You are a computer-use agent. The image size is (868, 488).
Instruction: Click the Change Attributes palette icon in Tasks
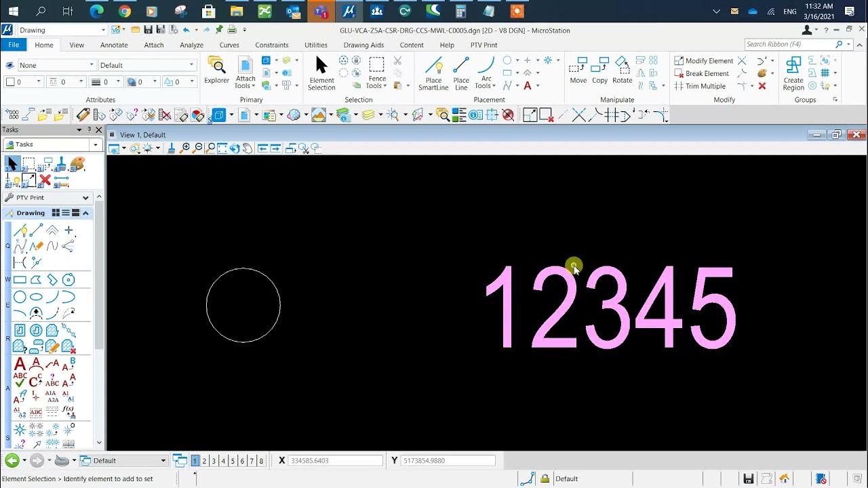click(77, 164)
